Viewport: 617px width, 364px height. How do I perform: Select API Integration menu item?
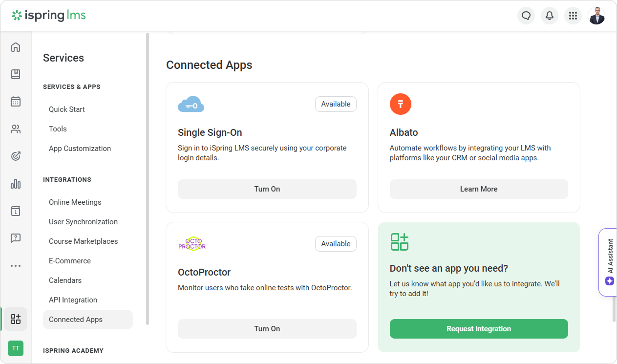click(x=73, y=300)
